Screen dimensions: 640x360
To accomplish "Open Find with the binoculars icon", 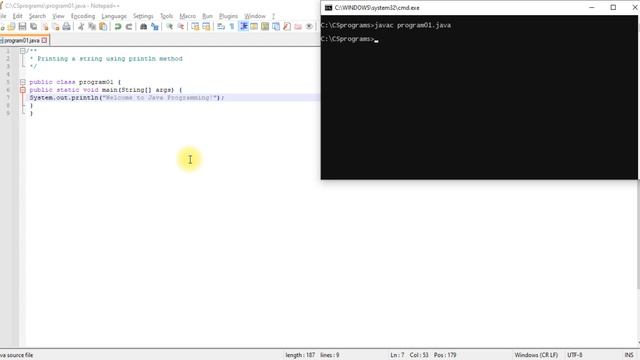I will tap(143, 27).
